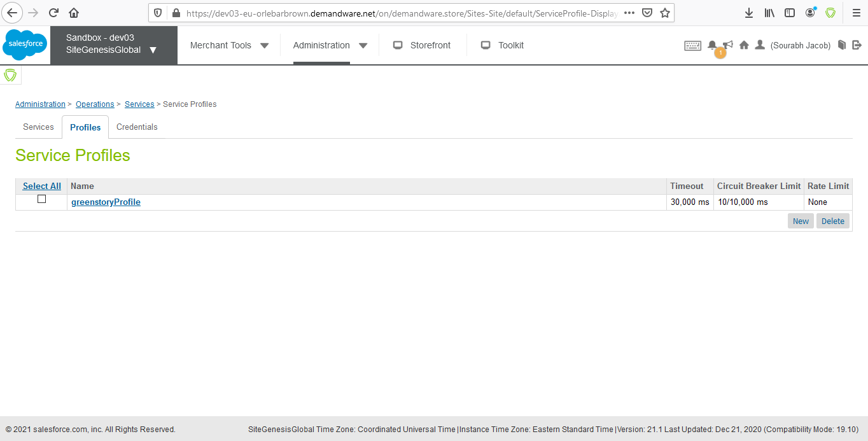868x441 pixels.
Task: Click the Delete button
Action: (x=832, y=221)
